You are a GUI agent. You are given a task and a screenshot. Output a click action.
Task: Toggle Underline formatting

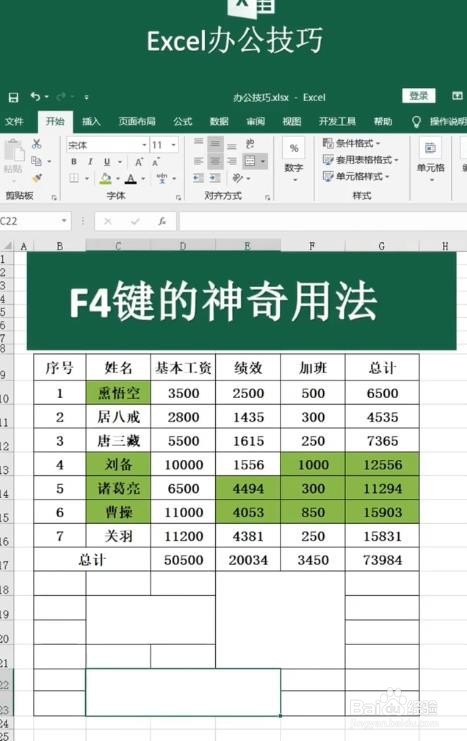(x=107, y=162)
